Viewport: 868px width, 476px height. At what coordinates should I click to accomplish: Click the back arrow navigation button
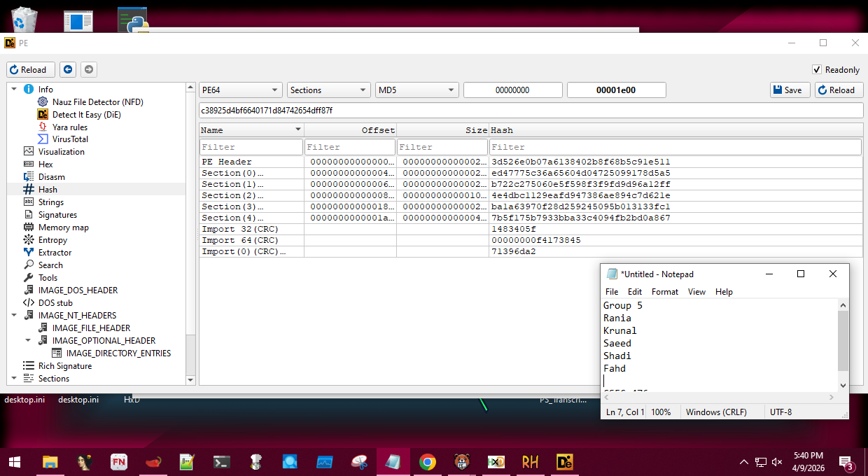coord(68,70)
